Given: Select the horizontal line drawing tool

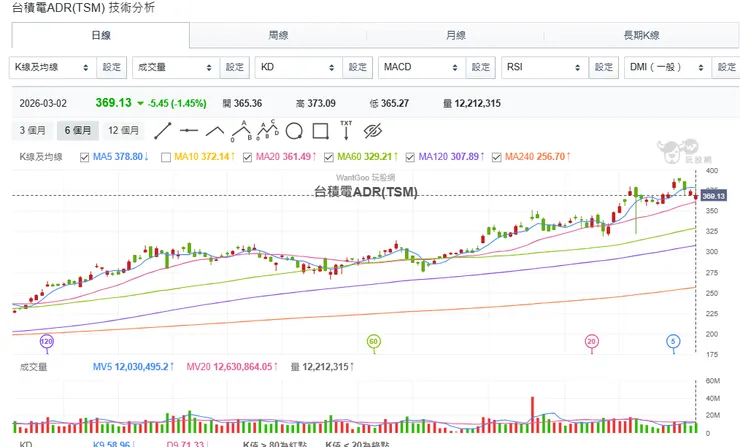Looking at the screenshot, I should click(189, 131).
